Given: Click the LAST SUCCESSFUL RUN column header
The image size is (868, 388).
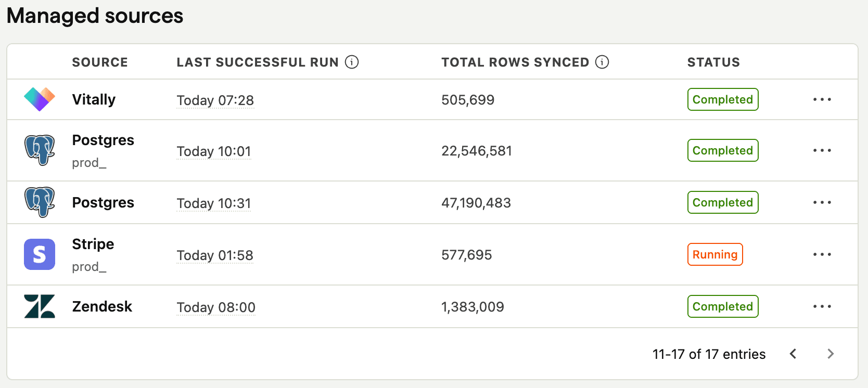Looking at the screenshot, I should point(258,62).
